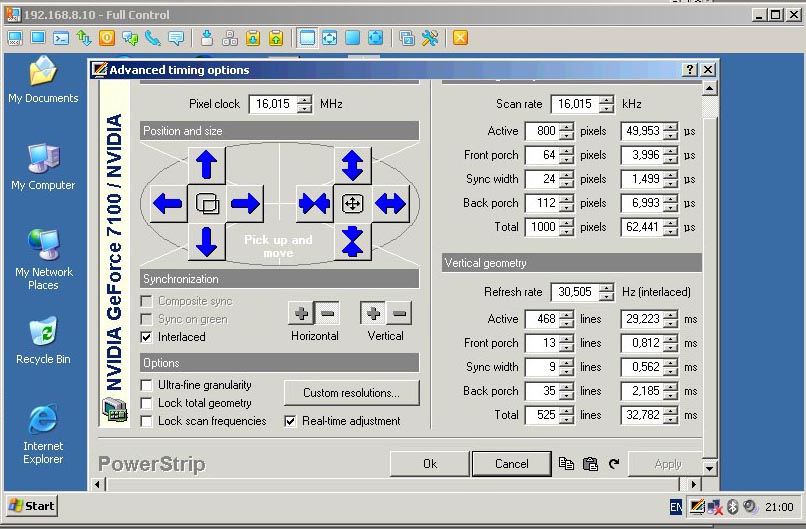Click the Composite sync checkbox
The width and height of the screenshot is (806, 529).
click(146, 301)
